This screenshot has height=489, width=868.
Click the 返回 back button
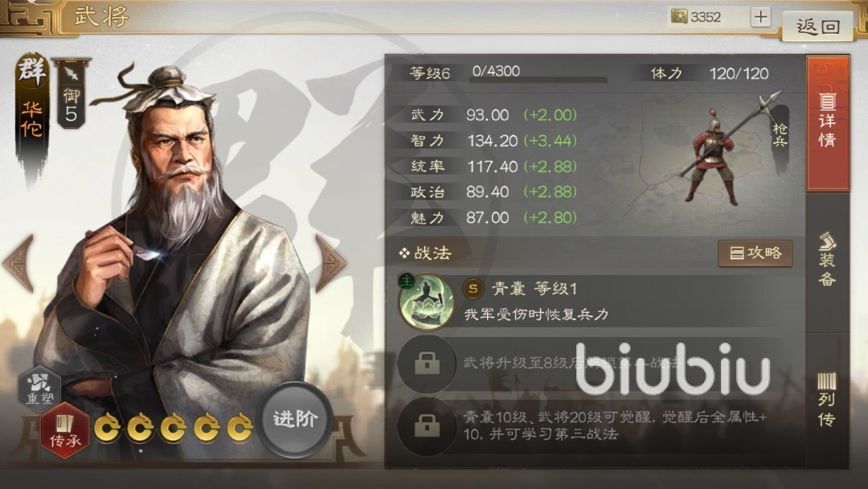pos(817,26)
